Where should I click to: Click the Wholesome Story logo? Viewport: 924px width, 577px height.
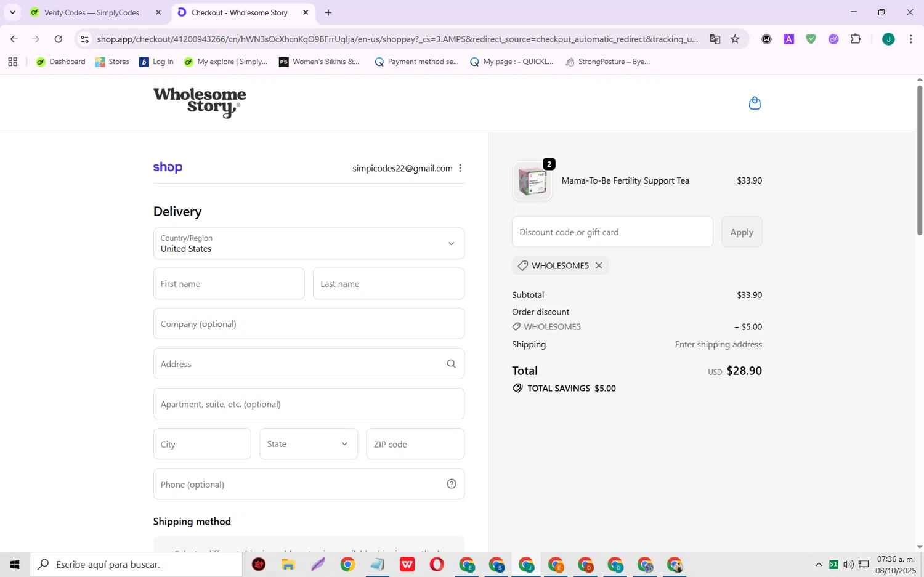[x=200, y=102]
